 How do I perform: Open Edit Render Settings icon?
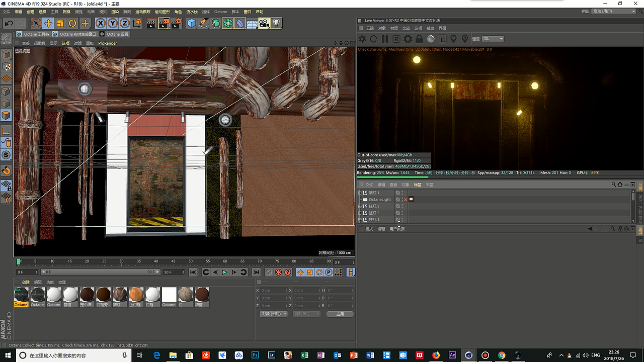click(x=177, y=23)
